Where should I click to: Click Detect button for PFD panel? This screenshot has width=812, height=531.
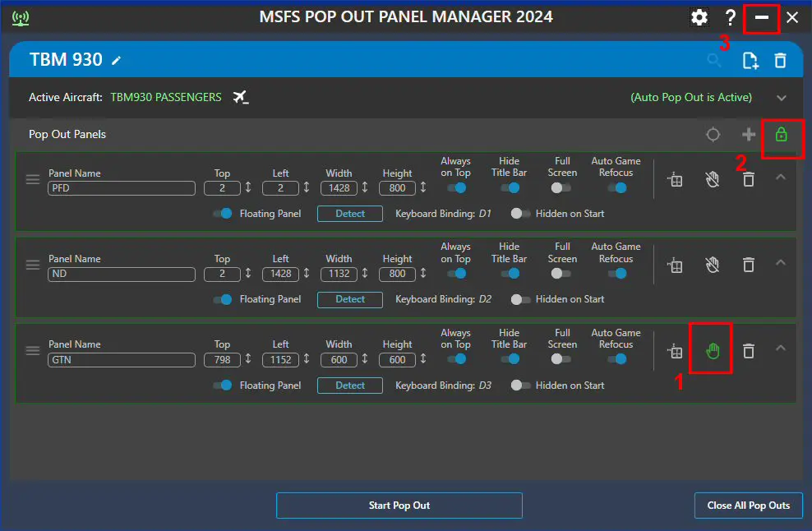point(350,214)
